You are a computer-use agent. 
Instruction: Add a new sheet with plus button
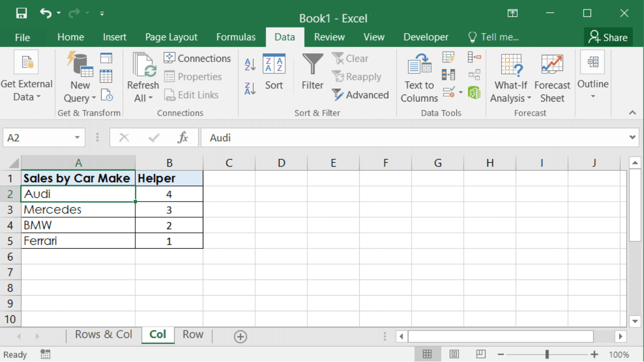pyautogui.click(x=240, y=337)
